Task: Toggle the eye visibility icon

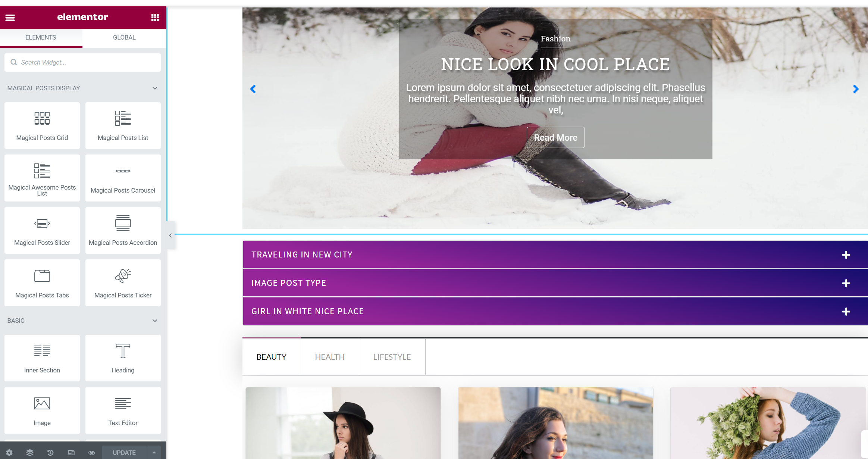Action: tap(91, 453)
